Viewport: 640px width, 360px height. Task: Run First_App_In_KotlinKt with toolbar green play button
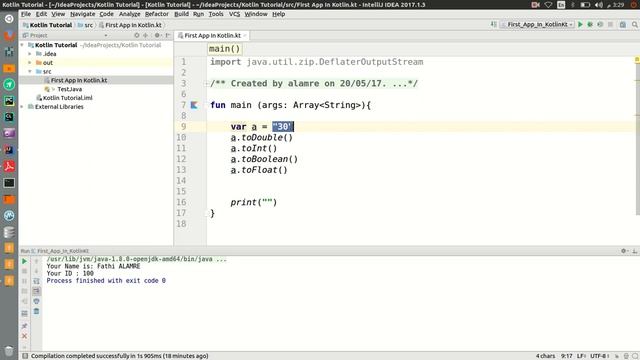[x=580, y=24]
